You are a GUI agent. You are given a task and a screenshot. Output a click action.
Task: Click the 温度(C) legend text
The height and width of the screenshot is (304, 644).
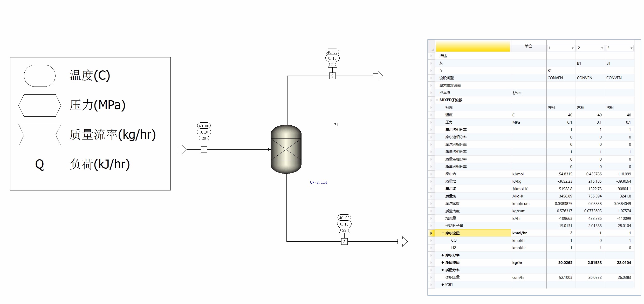pyautogui.click(x=90, y=75)
